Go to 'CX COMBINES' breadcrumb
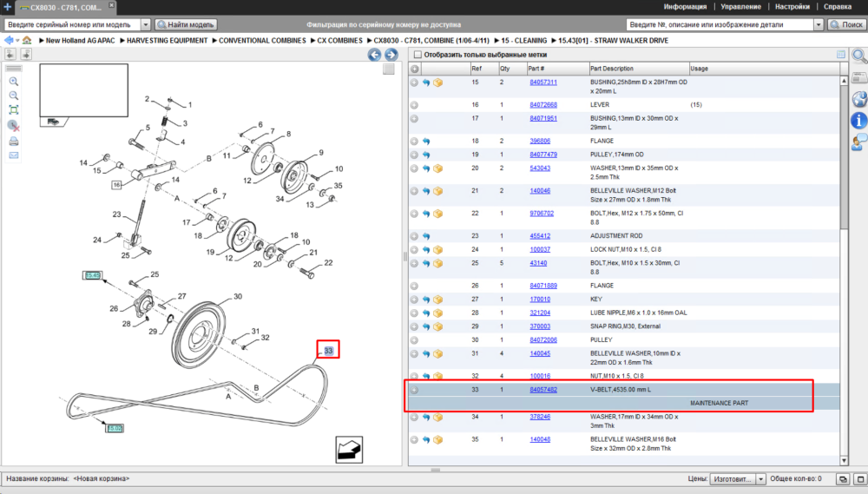 click(x=340, y=41)
